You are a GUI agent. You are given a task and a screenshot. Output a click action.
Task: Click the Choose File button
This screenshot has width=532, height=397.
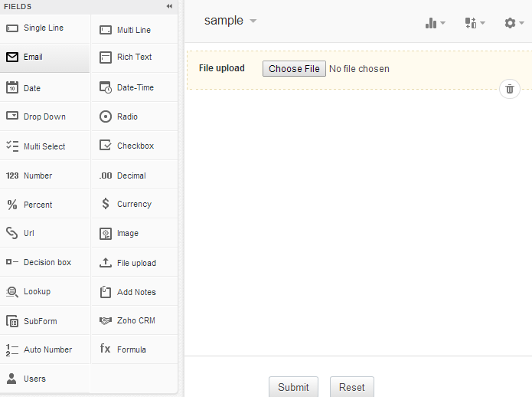[294, 69]
